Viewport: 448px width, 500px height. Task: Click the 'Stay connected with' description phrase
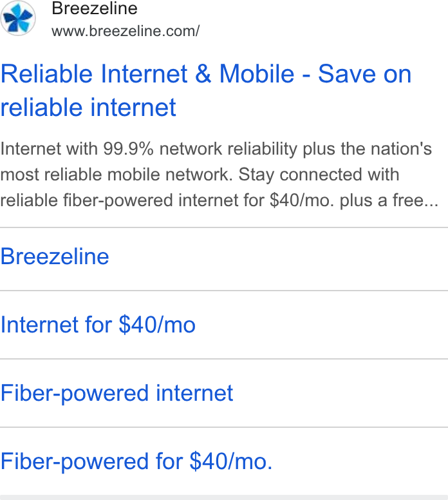click(x=319, y=175)
